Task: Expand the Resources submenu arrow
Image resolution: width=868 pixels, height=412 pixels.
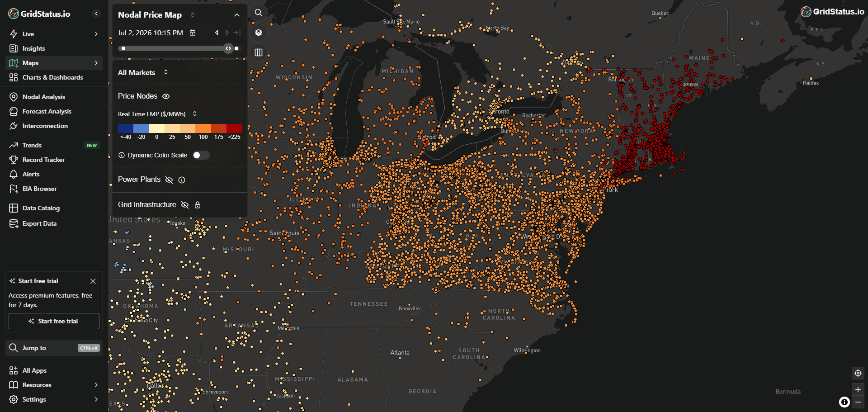Action: pyautogui.click(x=96, y=385)
